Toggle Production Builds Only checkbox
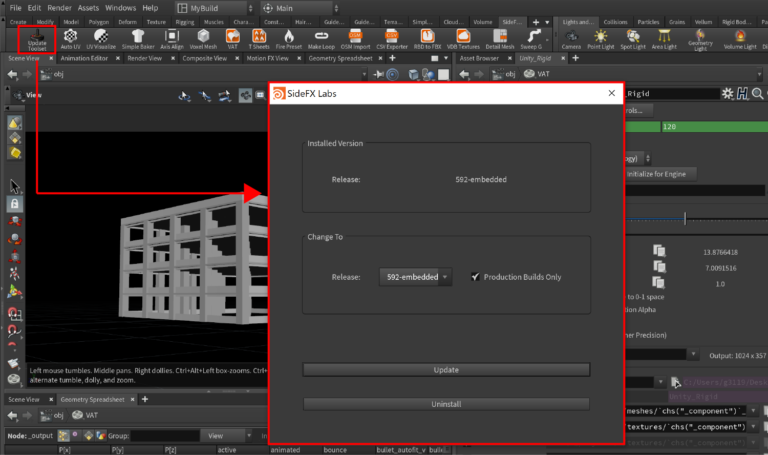This screenshot has width=768, height=455. [x=475, y=277]
